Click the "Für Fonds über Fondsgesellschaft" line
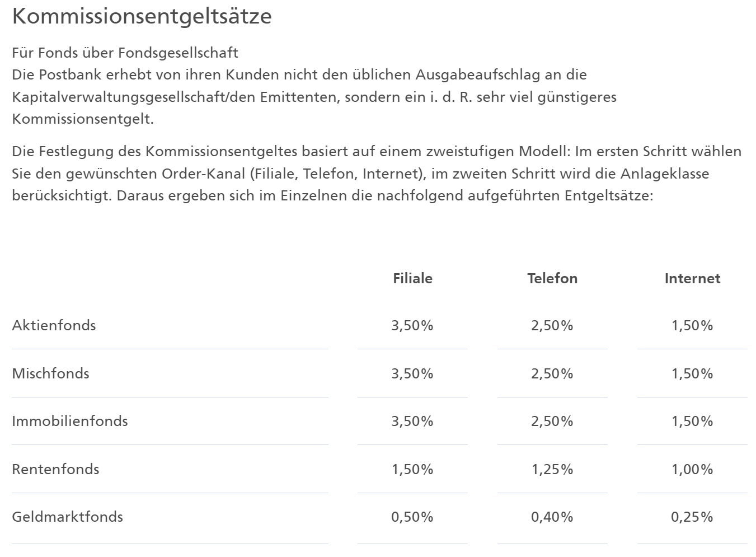 (x=125, y=53)
